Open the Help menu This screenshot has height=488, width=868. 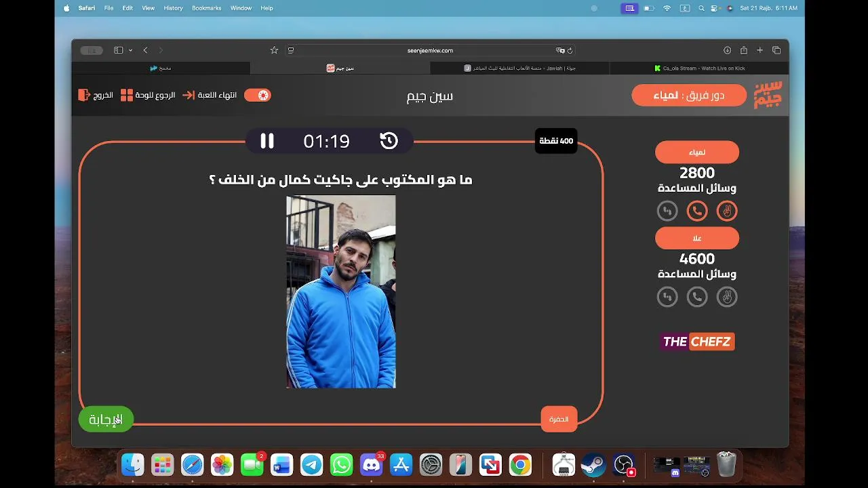(x=267, y=8)
